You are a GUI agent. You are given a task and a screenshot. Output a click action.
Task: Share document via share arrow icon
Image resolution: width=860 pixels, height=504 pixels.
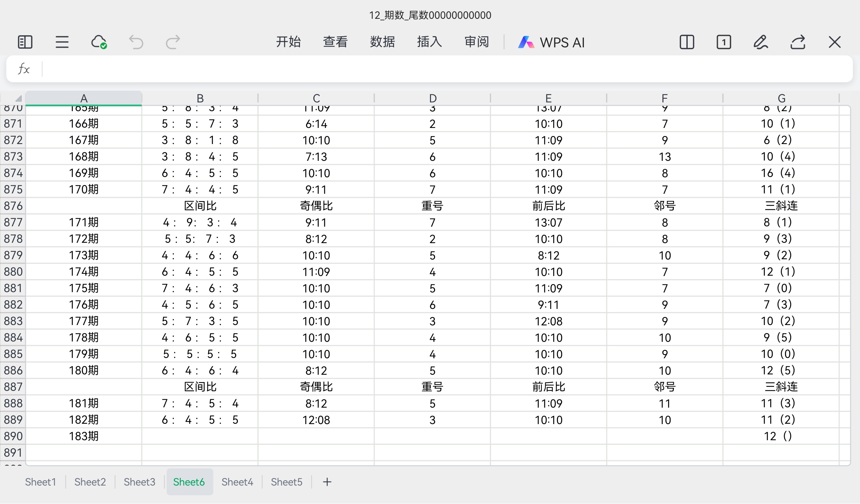point(798,42)
